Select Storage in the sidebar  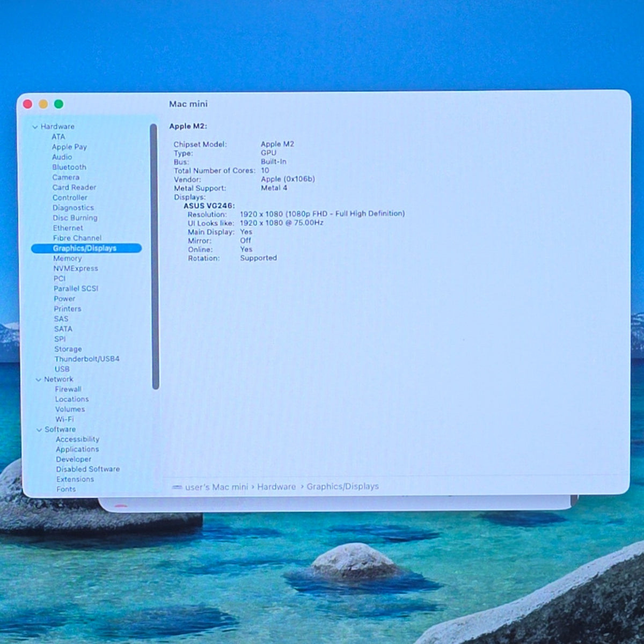68,349
